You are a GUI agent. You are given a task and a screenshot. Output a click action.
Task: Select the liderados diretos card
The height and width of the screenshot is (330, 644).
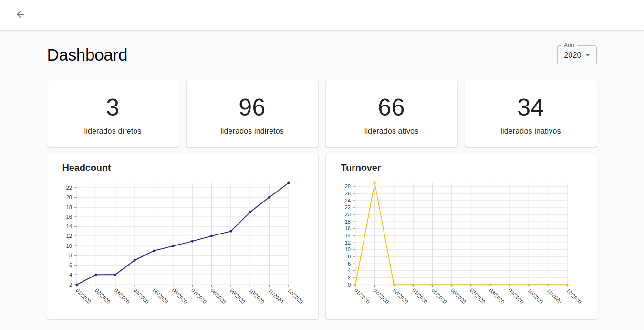click(x=113, y=113)
